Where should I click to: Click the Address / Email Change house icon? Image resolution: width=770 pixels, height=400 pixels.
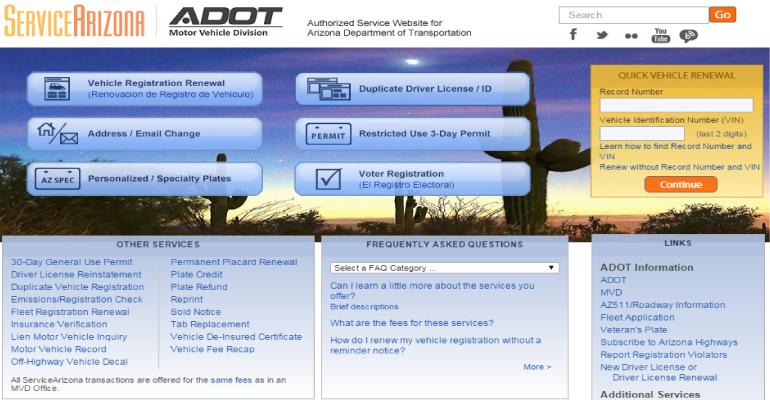point(56,134)
